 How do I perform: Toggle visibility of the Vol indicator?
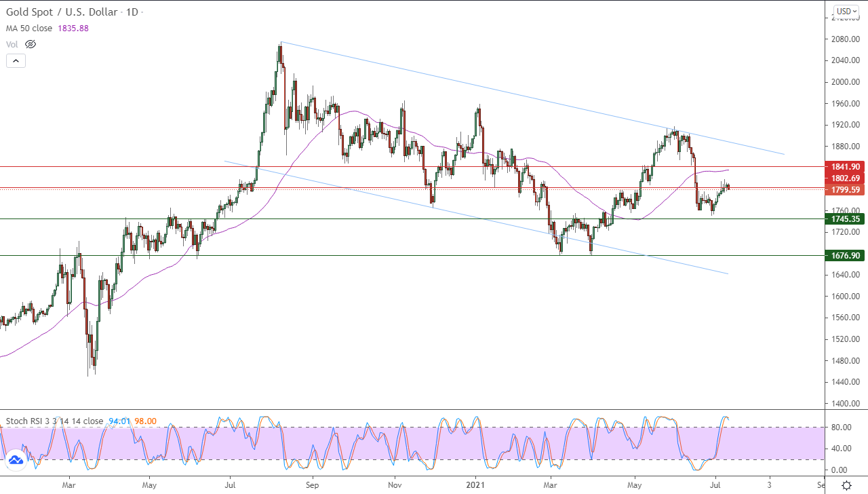click(x=30, y=44)
